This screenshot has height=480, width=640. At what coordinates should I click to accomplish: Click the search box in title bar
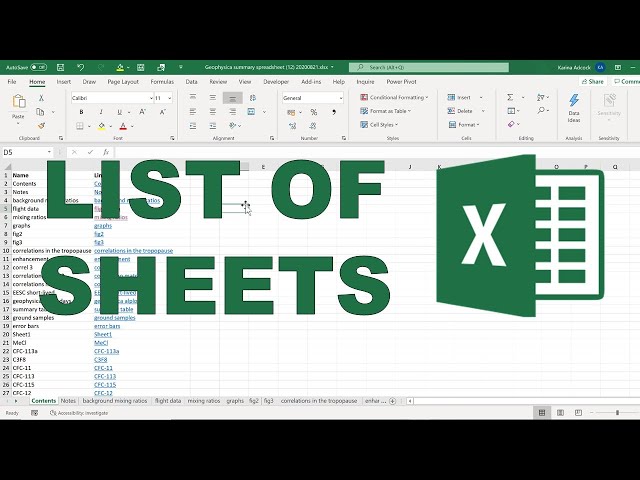pos(429,67)
